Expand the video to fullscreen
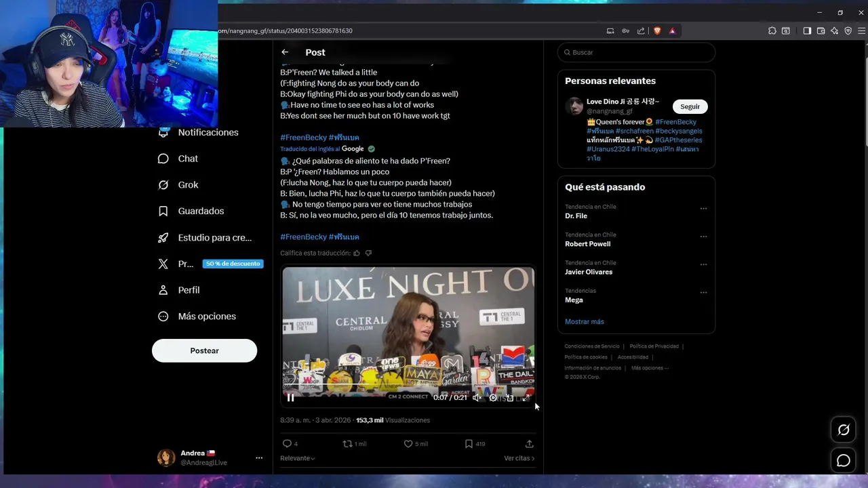 [526, 398]
